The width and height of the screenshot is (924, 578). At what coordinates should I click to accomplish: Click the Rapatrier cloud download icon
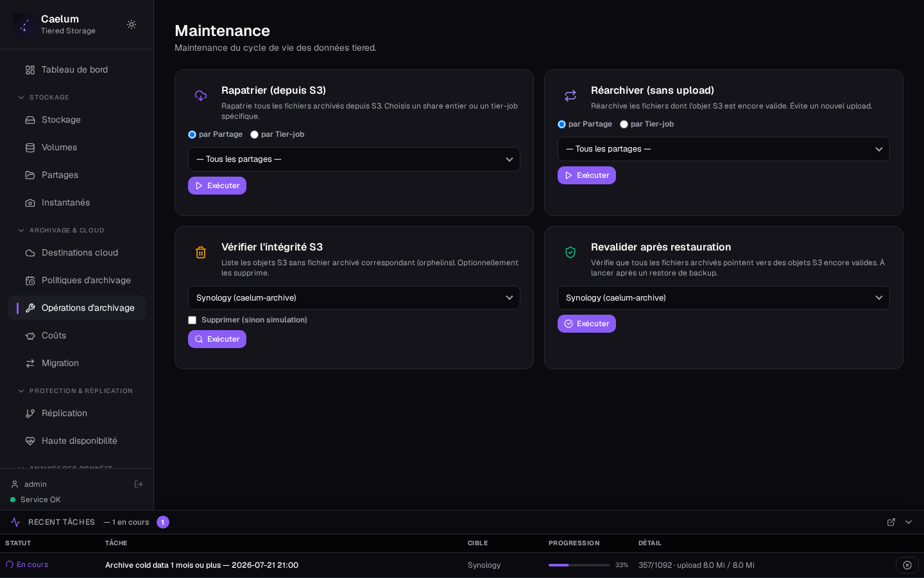pyautogui.click(x=201, y=96)
